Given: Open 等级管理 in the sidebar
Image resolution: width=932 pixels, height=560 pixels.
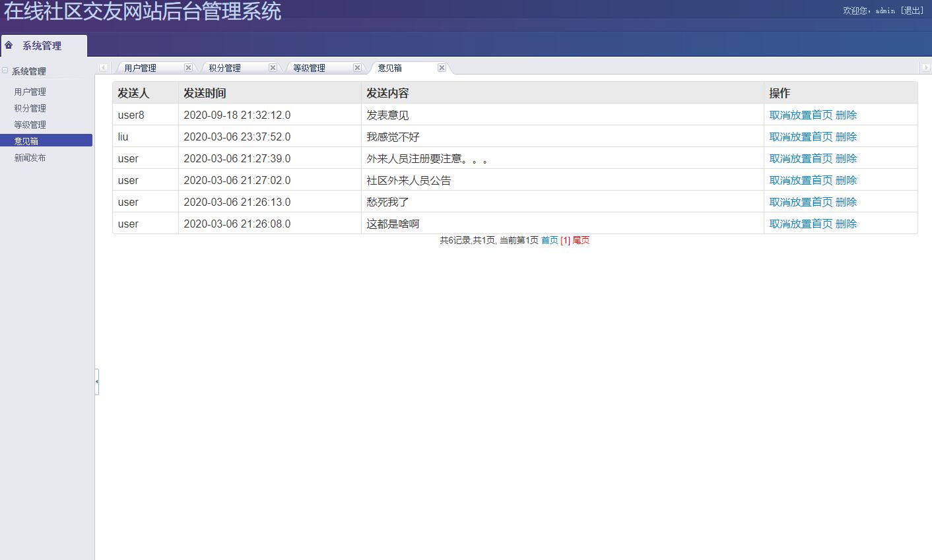Looking at the screenshot, I should (x=30, y=125).
